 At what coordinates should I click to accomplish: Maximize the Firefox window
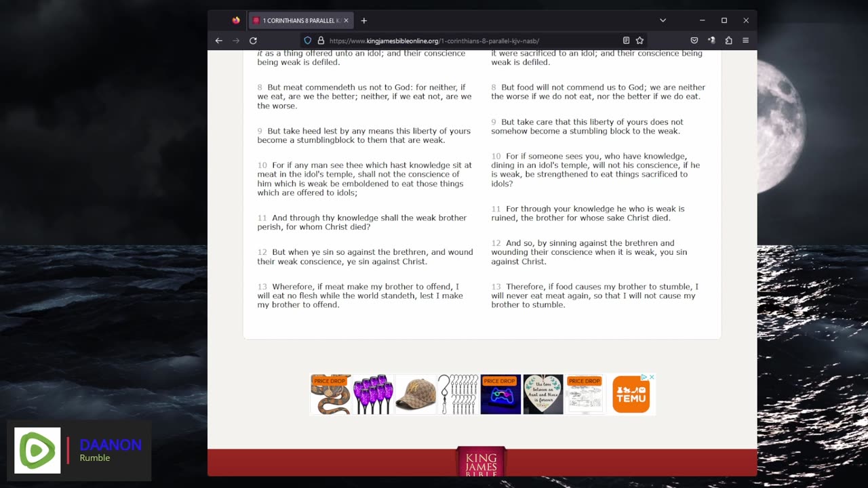click(724, 20)
